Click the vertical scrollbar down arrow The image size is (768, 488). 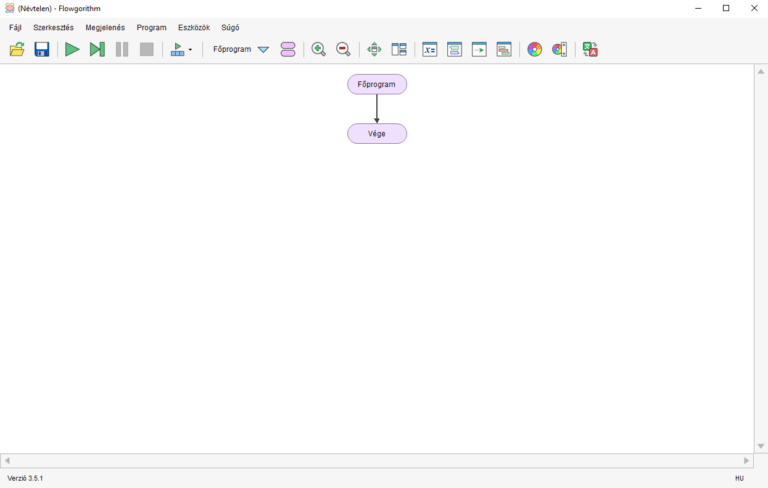click(761, 446)
